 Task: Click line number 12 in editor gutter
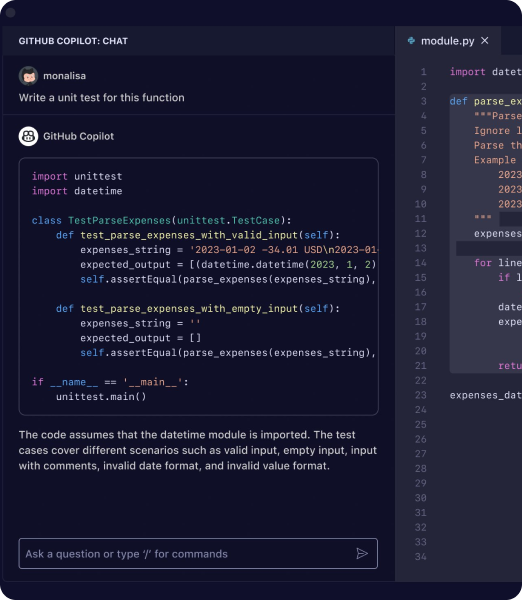[x=421, y=233]
